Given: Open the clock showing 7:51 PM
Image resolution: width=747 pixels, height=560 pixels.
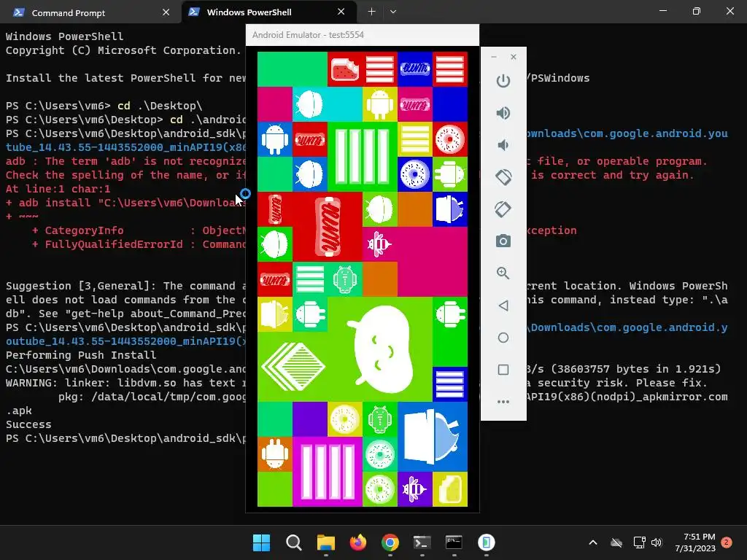Looking at the screenshot, I should click(695, 542).
